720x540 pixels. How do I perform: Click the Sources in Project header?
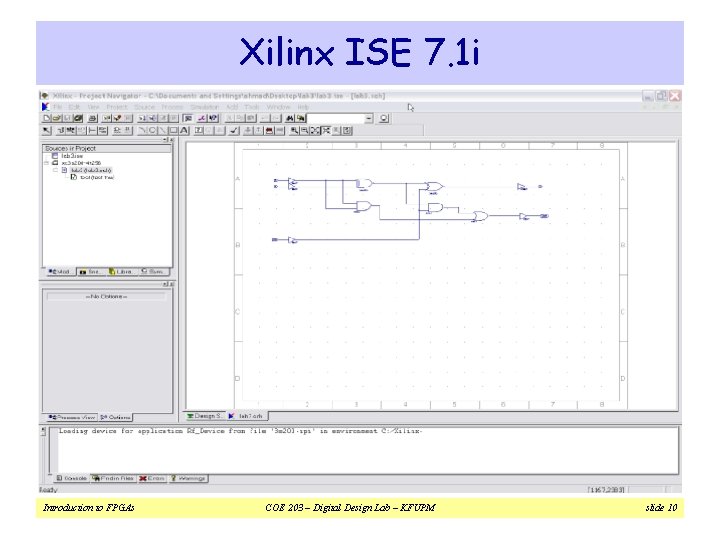coord(107,148)
